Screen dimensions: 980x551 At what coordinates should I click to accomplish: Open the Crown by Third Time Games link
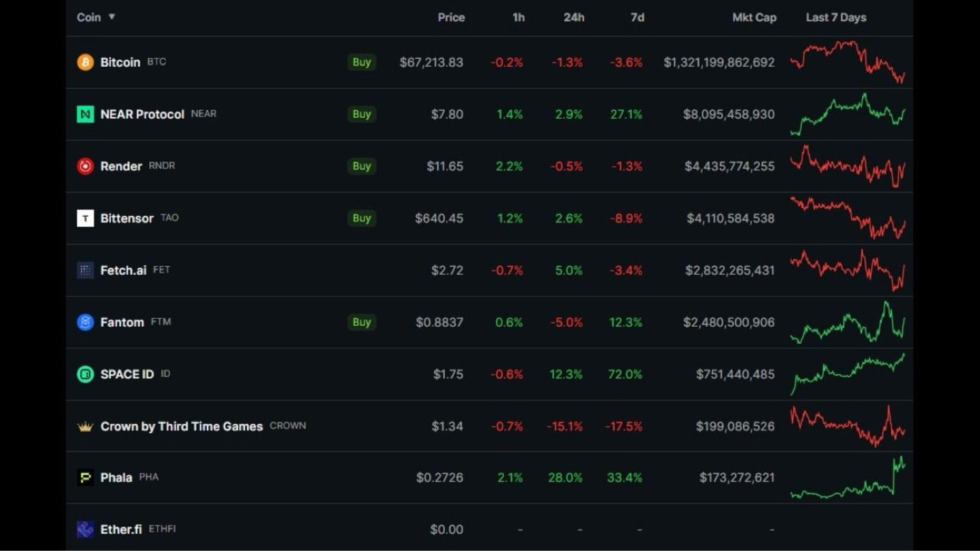tap(181, 427)
